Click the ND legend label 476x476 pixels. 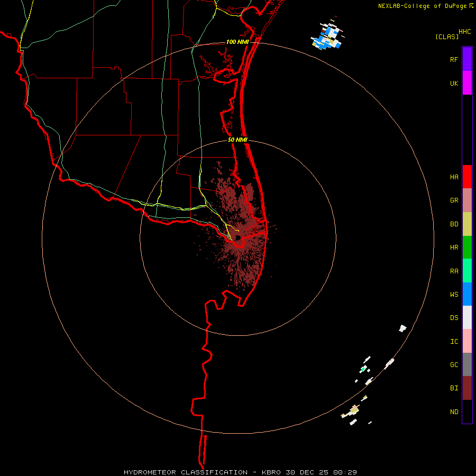click(454, 412)
